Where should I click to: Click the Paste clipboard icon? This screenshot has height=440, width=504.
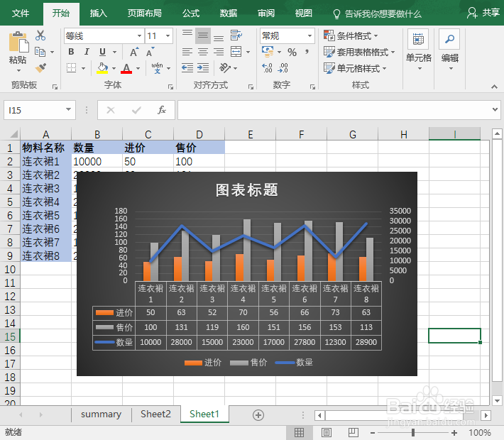pyautogui.click(x=18, y=42)
